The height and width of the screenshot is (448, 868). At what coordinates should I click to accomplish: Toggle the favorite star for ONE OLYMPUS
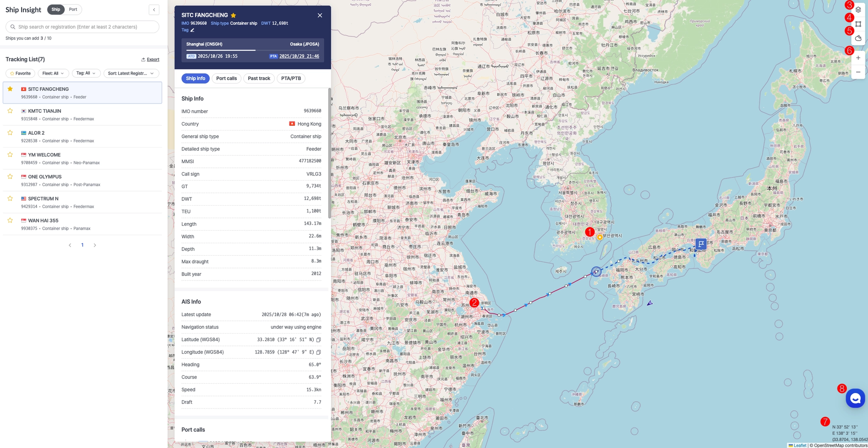click(10, 177)
